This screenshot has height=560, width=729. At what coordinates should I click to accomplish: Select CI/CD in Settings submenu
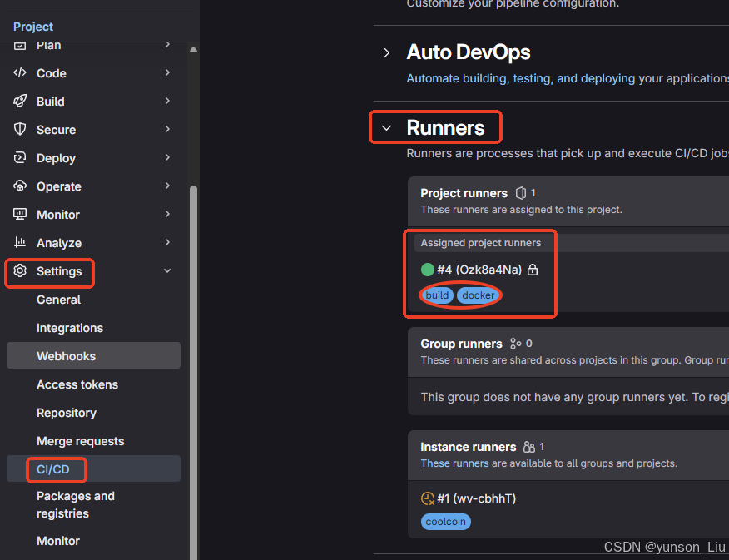tap(93, 469)
